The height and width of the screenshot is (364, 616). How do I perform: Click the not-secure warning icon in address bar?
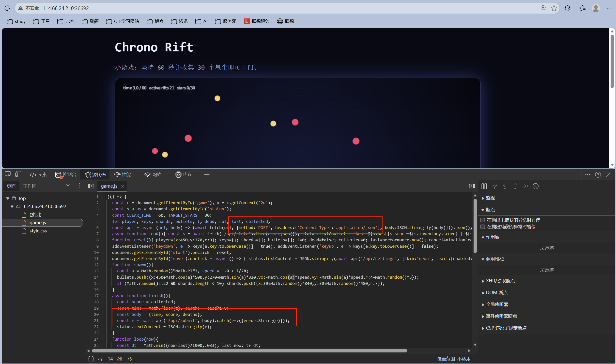tap(21, 8)
